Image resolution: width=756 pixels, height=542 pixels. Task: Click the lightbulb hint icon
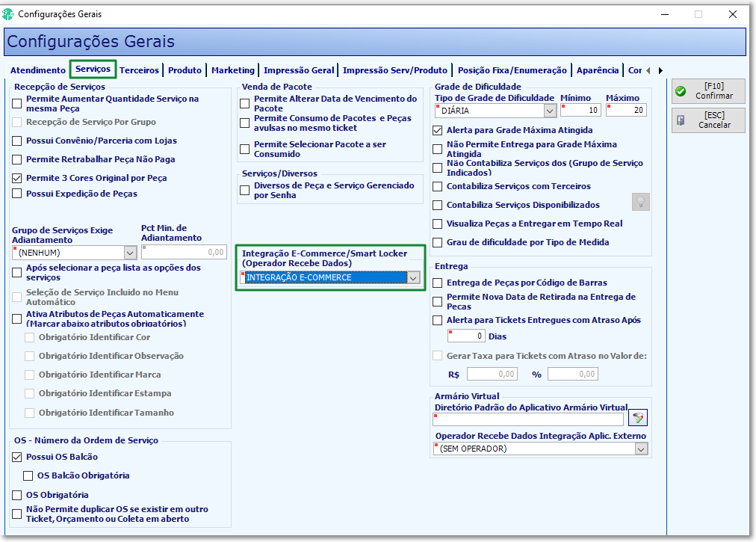641,202
